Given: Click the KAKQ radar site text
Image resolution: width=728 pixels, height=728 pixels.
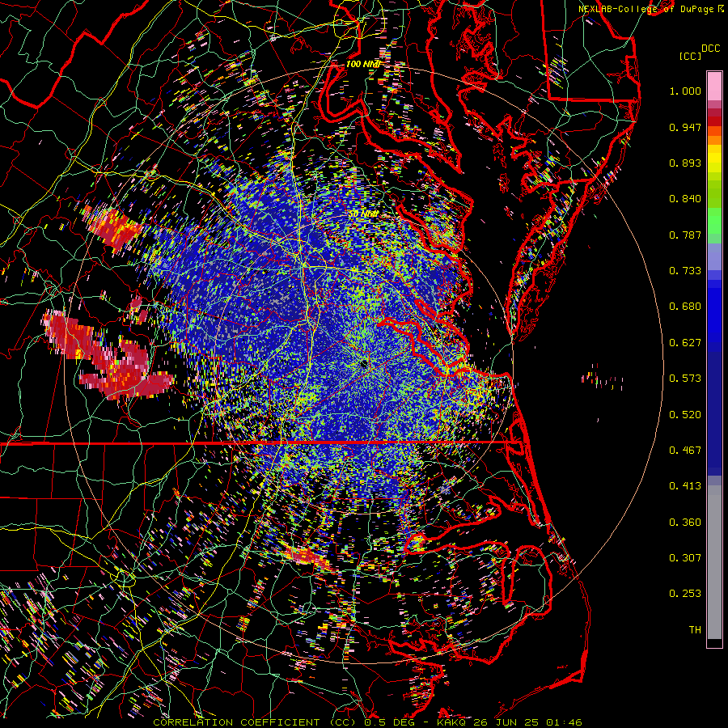Looking at the screenshot, I should coord(453,722).
